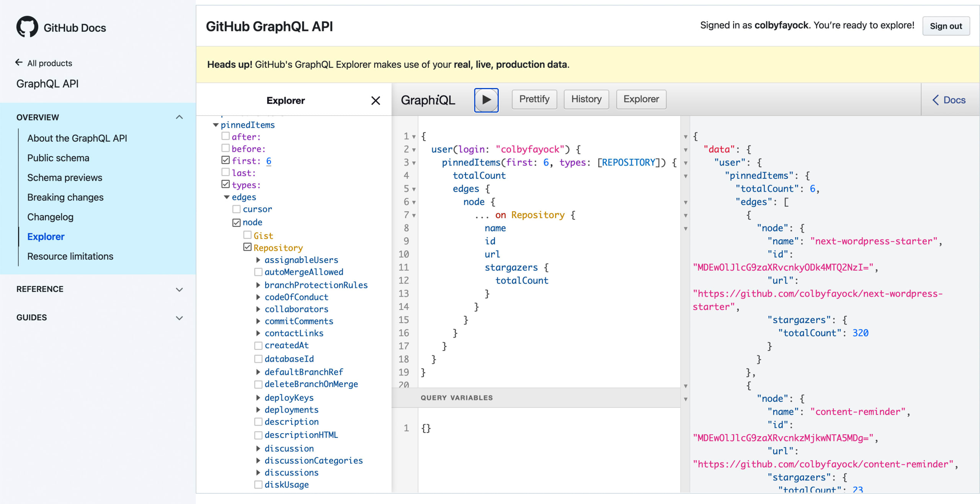Check the description checkbox

coord(258,422)
